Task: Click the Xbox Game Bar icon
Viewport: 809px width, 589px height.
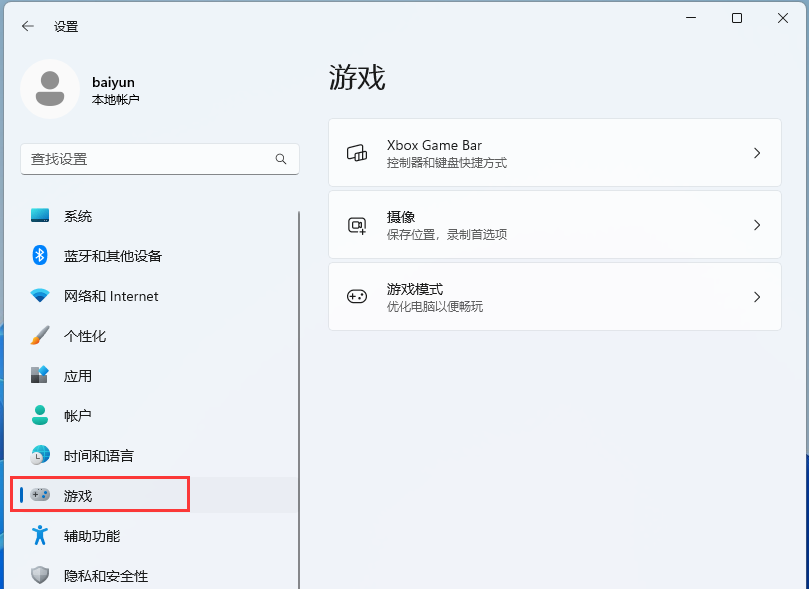Action: [357, 152]
